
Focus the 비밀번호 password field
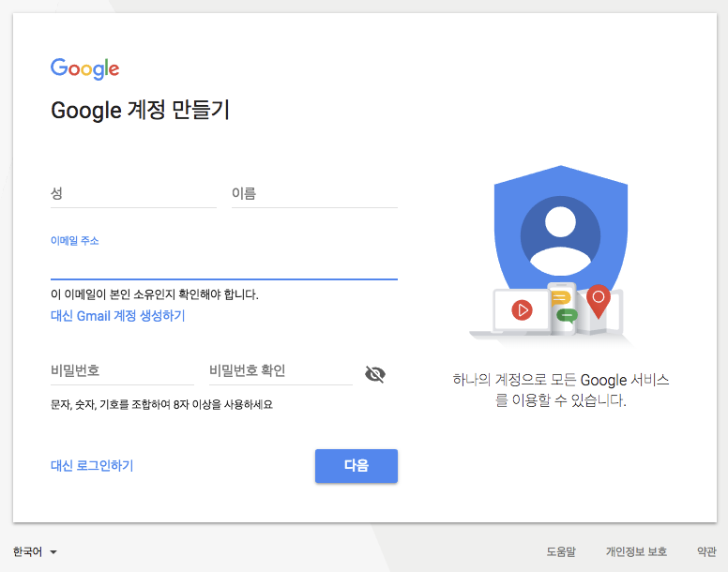(x=122, y=370)
